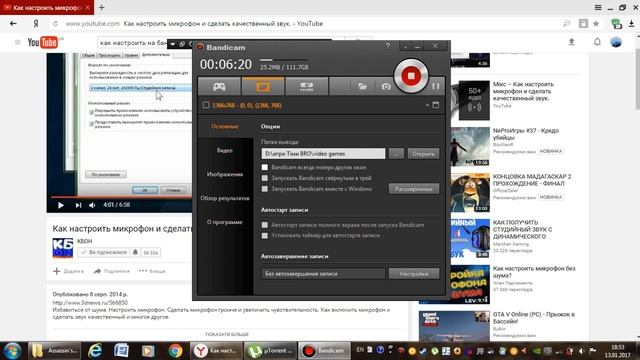Screen dimensions: 640x360
Task: Click the КБОН channel avatar
Action: coord(62,248)
